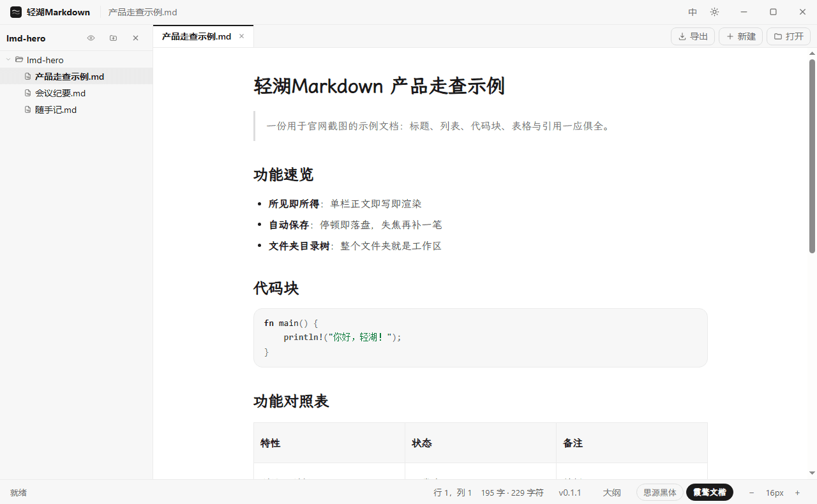Image resolution: width=817 pixels, height=504 pixels.
Task: Click the v0.1.1 version label
Action: click(570, 493)
